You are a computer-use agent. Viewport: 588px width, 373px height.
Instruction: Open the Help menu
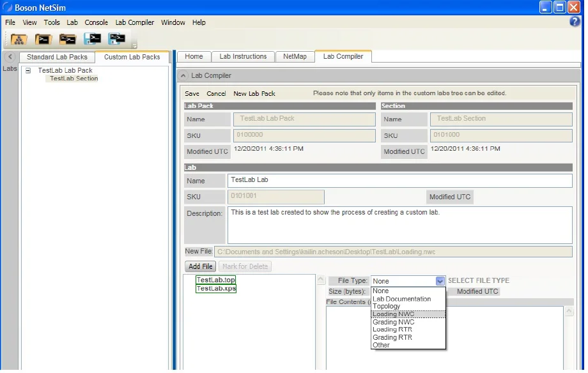coord(199,22)
